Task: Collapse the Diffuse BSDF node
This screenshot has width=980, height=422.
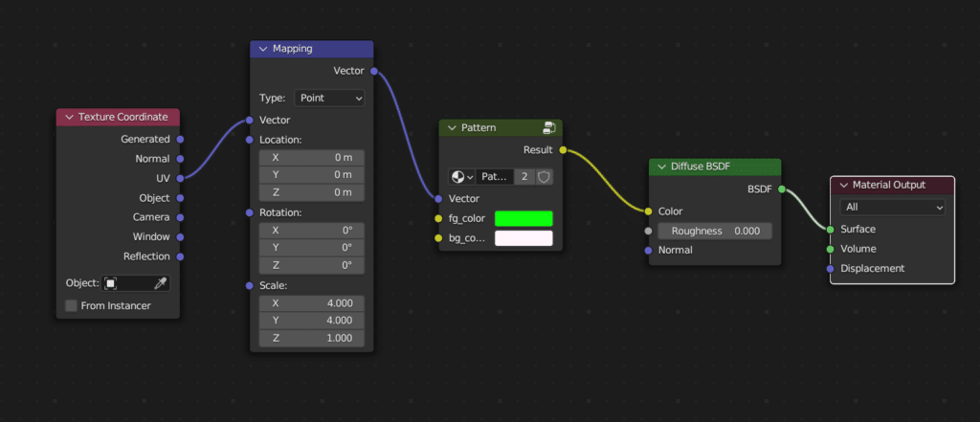Action: click(661, 167)
